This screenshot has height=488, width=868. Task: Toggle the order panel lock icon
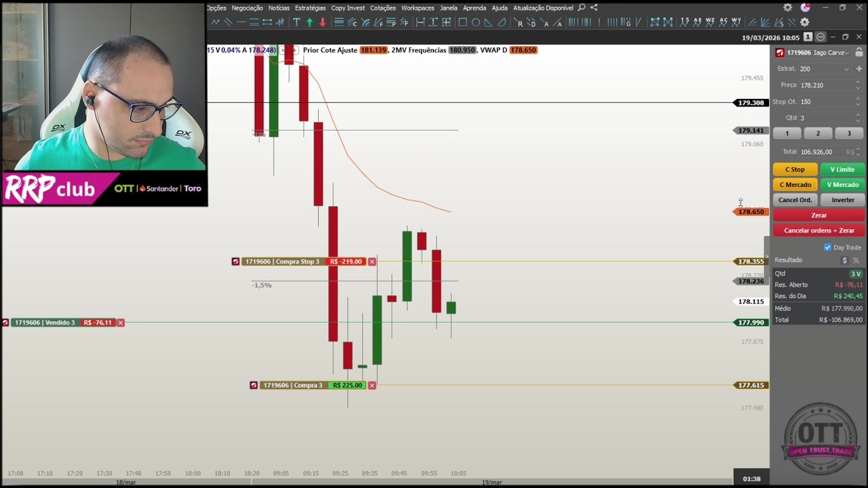click(x=859, y=52)
